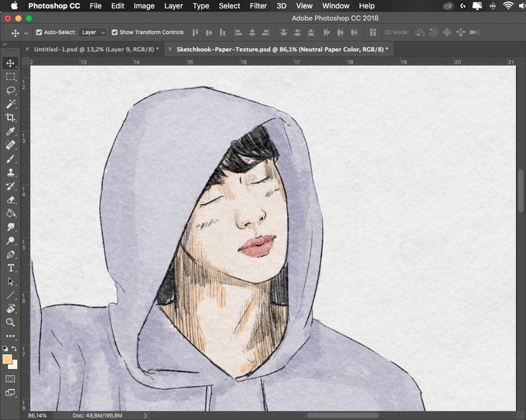
Task: Click the Creative Cloud menu bar icon
Action: 448,5
